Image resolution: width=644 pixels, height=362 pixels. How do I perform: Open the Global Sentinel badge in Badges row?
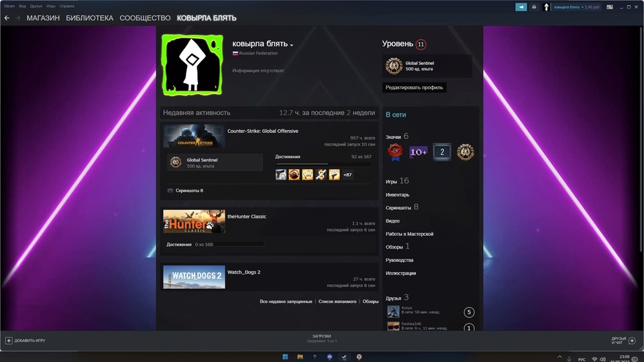pyautogui.click(x=466, y=152)
